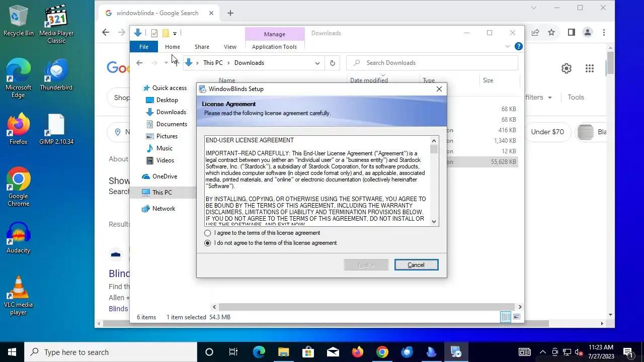Select the VLC media player desktop icon

pyautogui.click(x=19, y=296)
